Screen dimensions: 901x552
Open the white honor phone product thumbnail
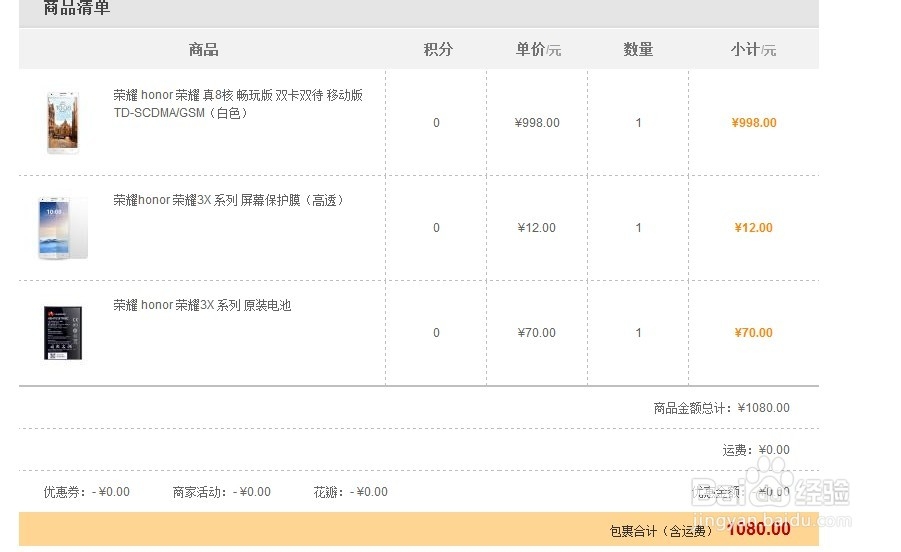click(x=63, y=122)
